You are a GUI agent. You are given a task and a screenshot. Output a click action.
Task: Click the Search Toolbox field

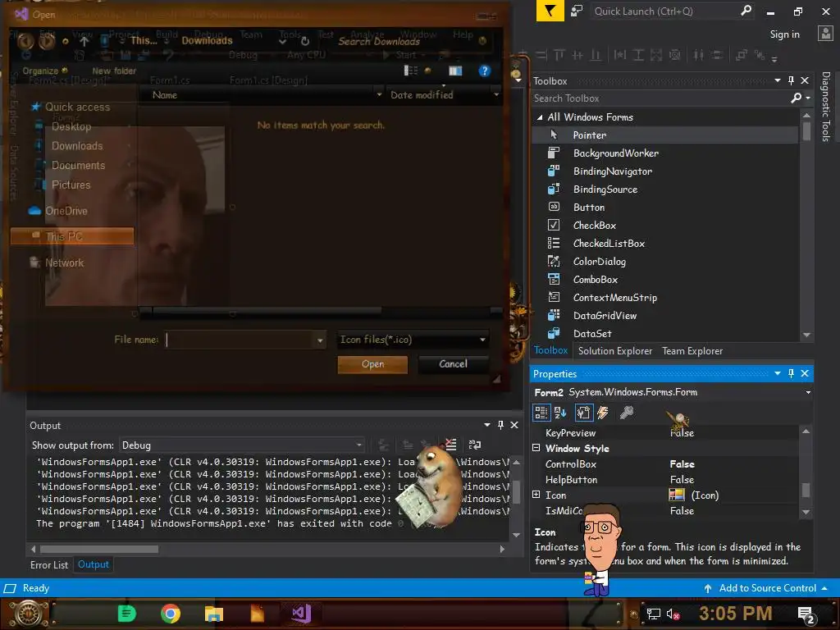click(x=661, y=98)
